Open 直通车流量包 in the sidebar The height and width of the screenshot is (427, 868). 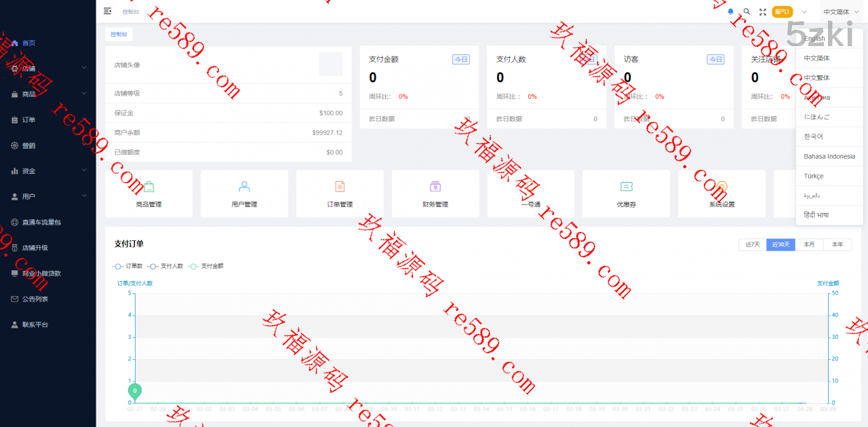click(x=47, y=222)
